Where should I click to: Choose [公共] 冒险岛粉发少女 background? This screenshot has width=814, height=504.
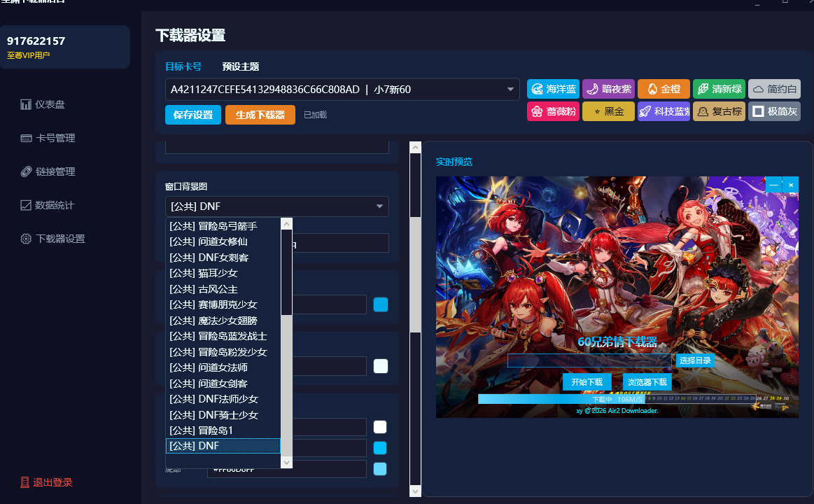pos(223,352)
